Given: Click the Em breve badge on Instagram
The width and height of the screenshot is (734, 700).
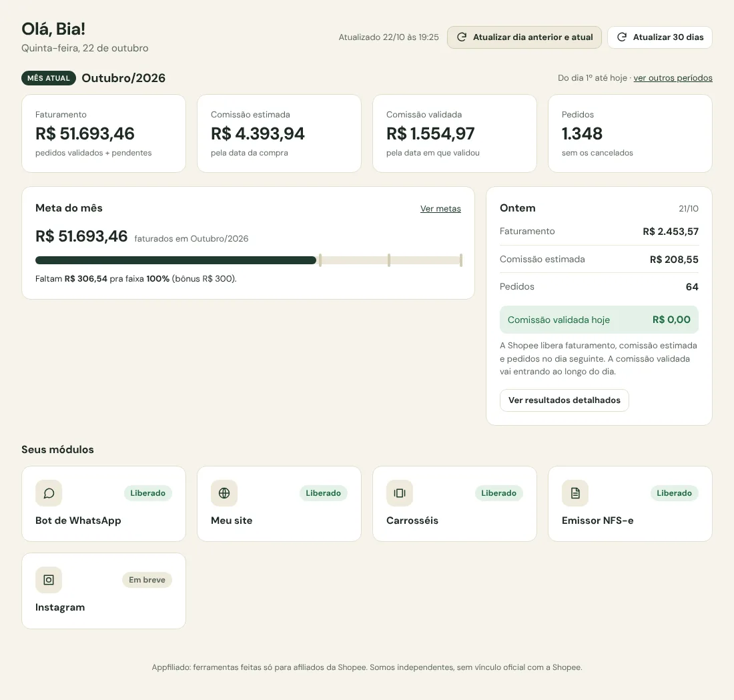Looking at the screenshot, I should (147, 580).
